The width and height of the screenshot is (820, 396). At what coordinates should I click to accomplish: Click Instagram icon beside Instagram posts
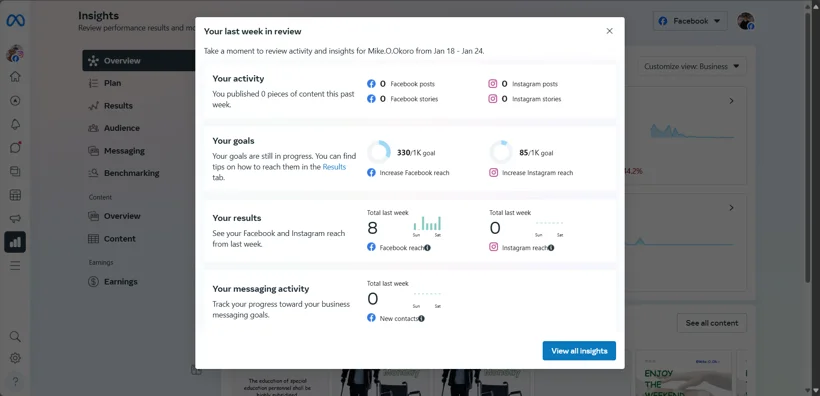(x=493, y=84)
